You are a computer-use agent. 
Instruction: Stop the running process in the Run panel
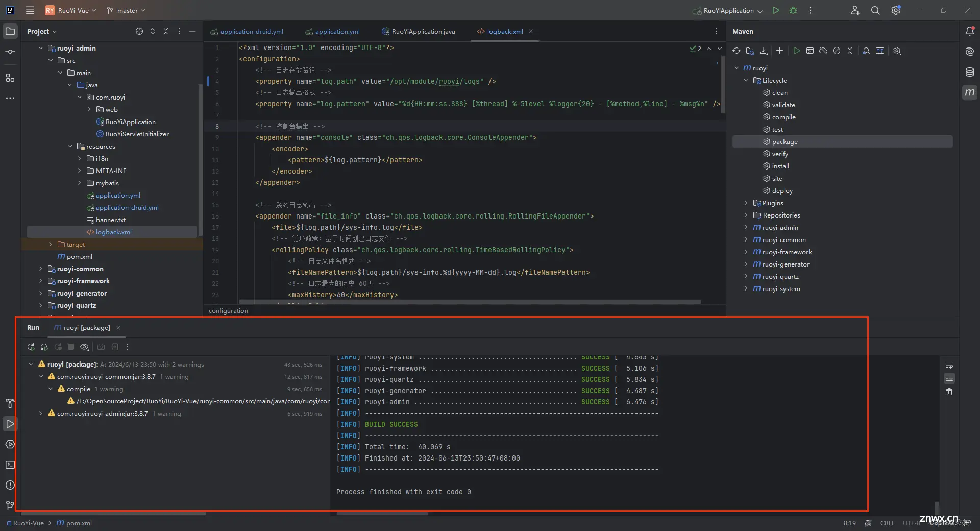pyautogui.click(x=71, y=347)
